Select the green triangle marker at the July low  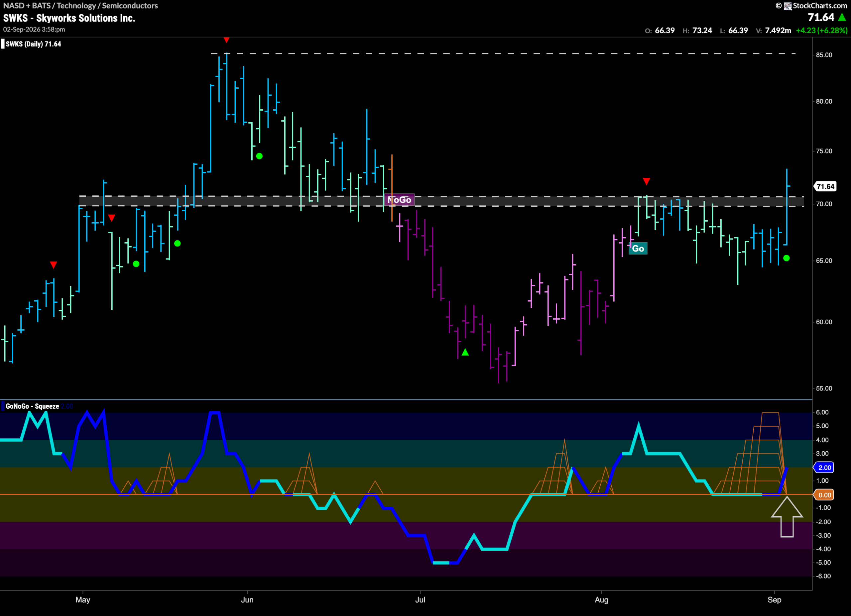point(465,352)
